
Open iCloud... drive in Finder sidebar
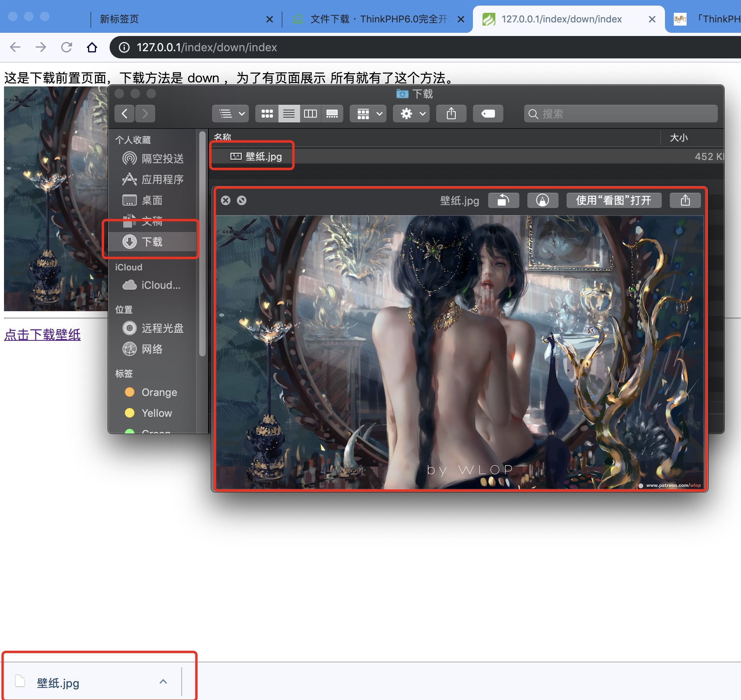coord(152,285)
